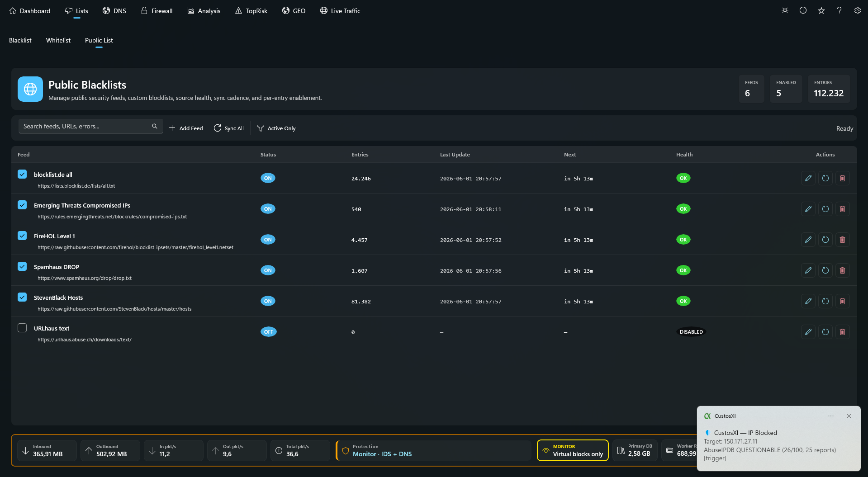Toggle ON status for blocklist.de all

click(x=268, y=178)
